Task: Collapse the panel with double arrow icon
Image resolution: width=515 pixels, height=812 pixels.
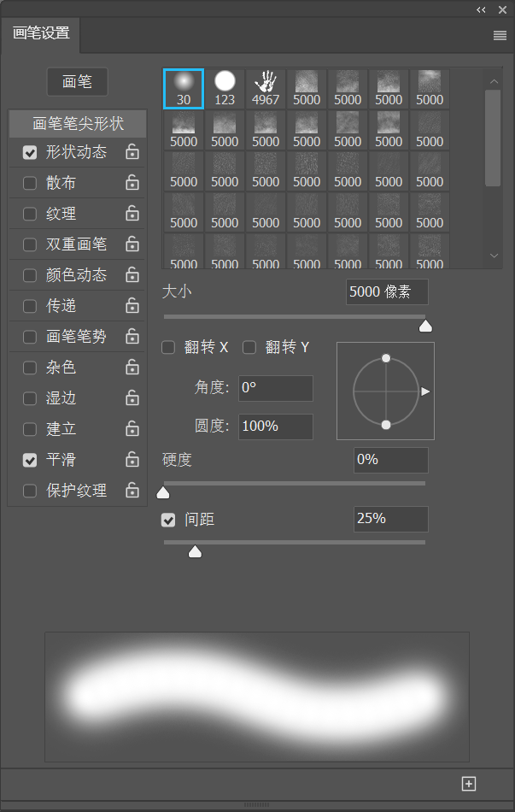Action: click(x=481, y=9)
